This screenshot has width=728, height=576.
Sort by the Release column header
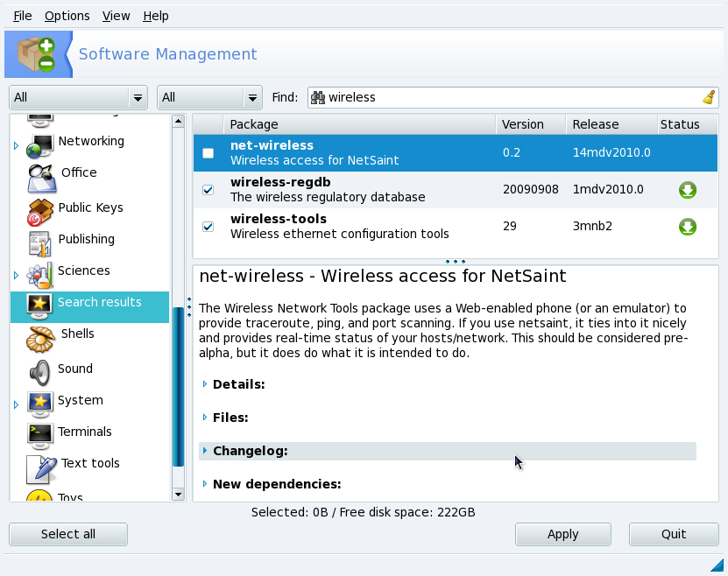coord(611,124)
